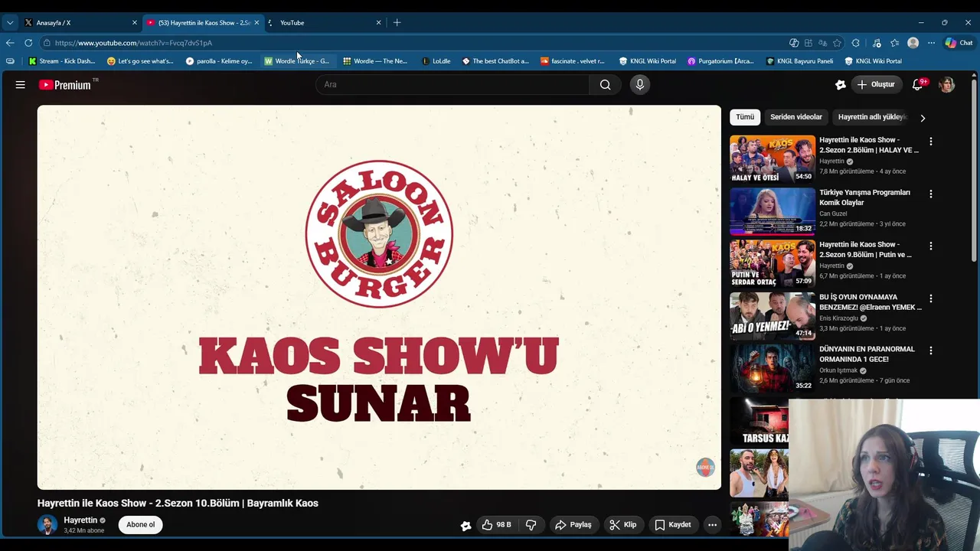Open the 35:22 paranormal orman thumbnail
The image size is (980, 551).
pos(773,368)
